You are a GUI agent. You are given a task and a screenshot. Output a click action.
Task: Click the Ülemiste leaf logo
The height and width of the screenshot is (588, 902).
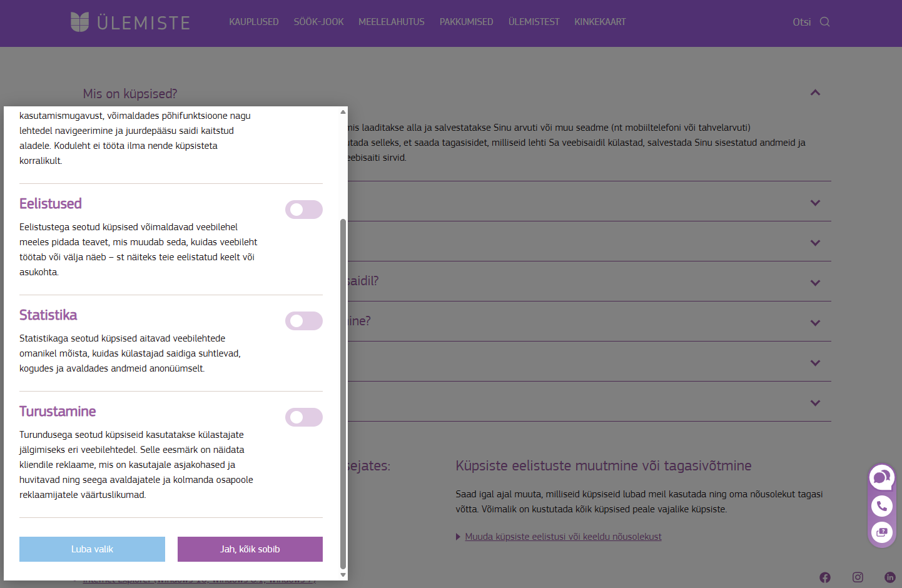click(80, 22)
